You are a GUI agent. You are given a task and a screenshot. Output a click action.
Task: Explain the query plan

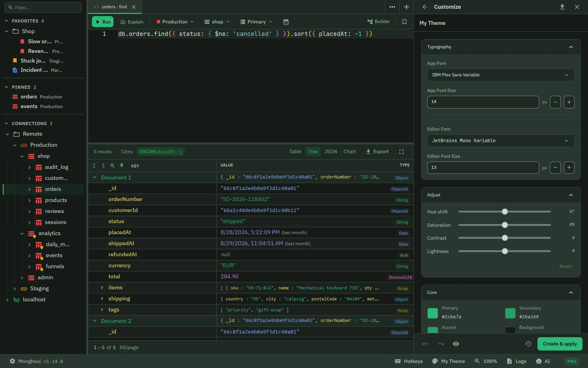[132, 22]
